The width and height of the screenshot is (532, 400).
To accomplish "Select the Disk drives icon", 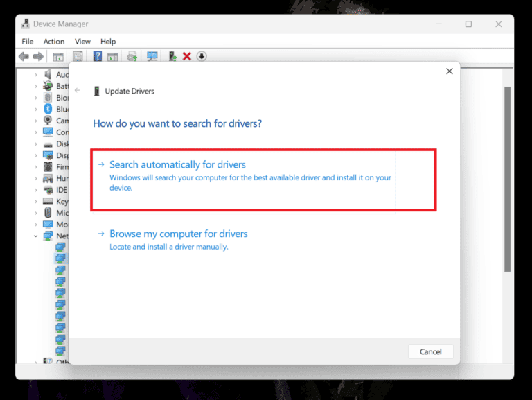I will coord(48,144).
